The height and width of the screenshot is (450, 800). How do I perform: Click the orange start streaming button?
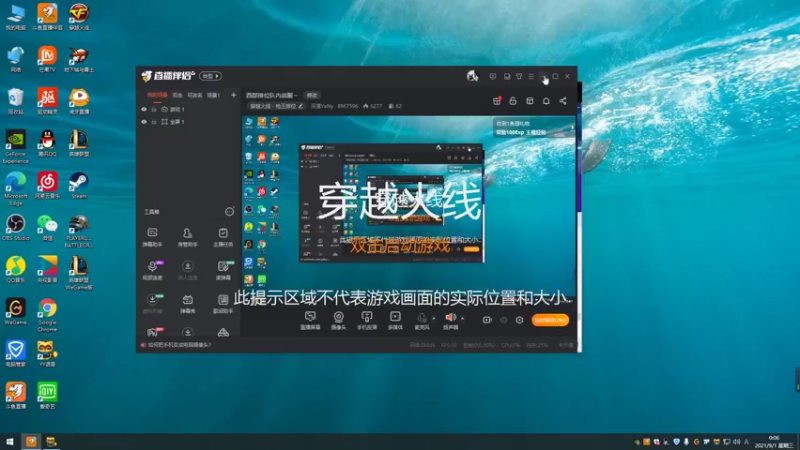[550, 320]
